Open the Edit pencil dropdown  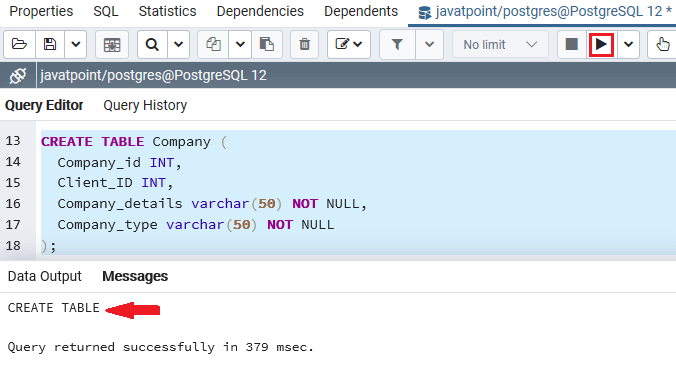(349, 44)
